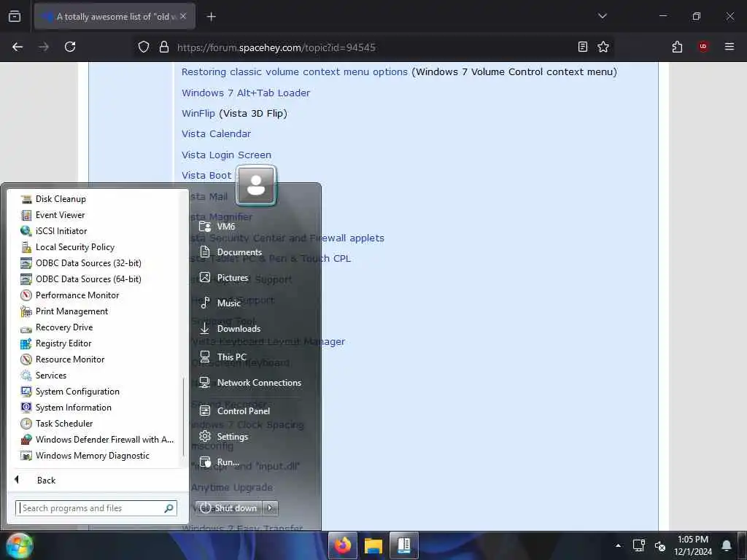List all tabs dropdown arrow
This screenshot has height=560, width=747.
[x=603, y=16]
